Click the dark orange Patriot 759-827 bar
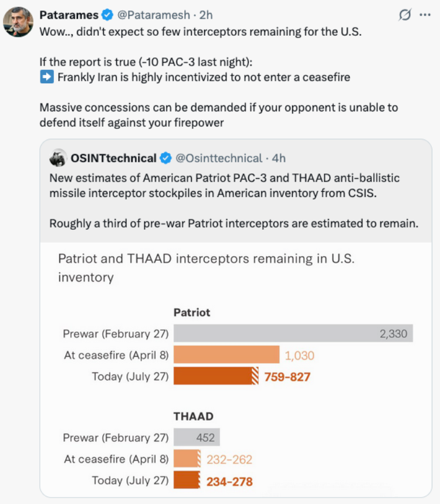The width and height of the screenshot is (440, 504). tap(216, 376)
